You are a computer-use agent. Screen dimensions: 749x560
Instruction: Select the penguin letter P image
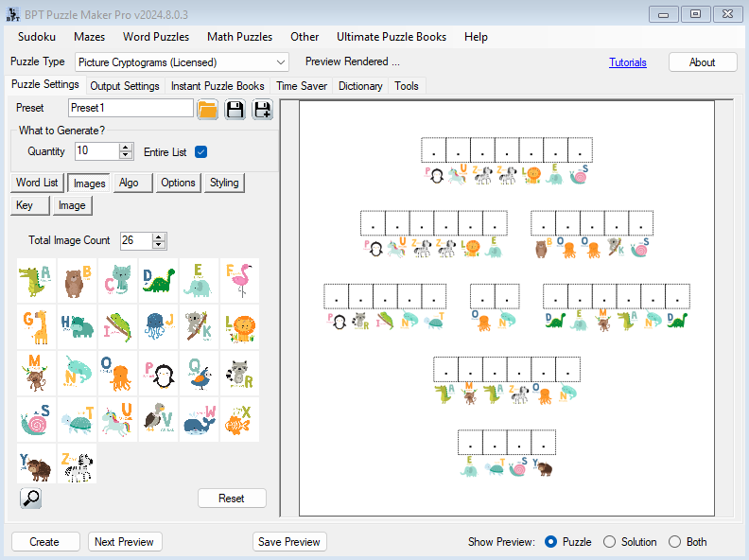pos(159,374)
